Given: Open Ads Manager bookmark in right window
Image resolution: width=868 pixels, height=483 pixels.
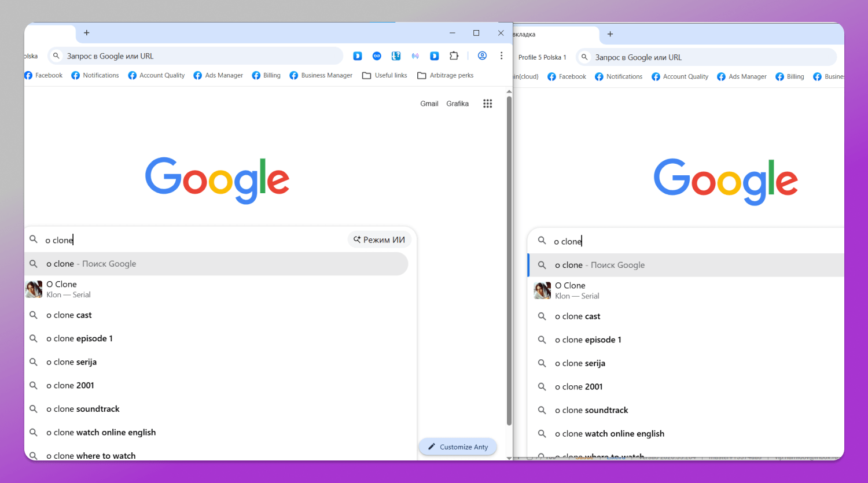Looking at the screenshot, I should pyautogui.click(x=742, y=76).
